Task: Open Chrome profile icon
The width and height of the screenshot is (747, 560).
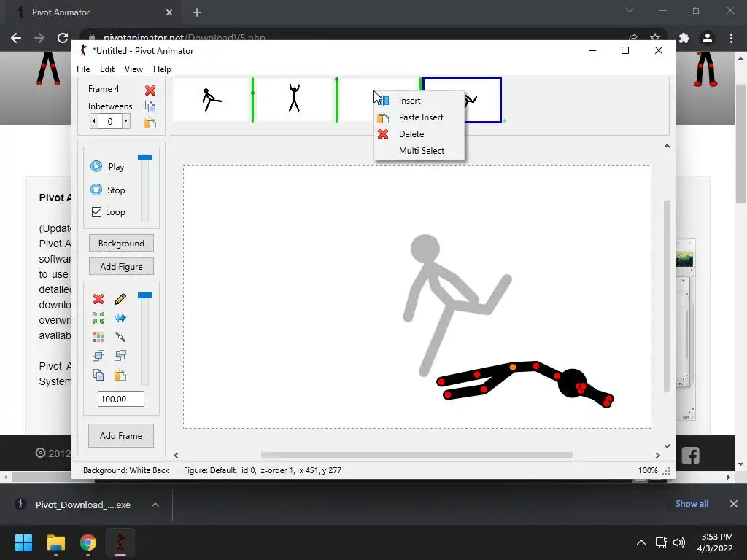Action: tap(708, 38)
